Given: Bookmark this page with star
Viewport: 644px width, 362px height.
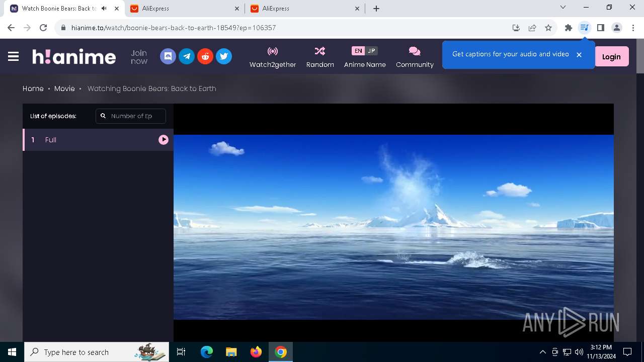Looking at the screenshot, I should click(x=548, y=28).
